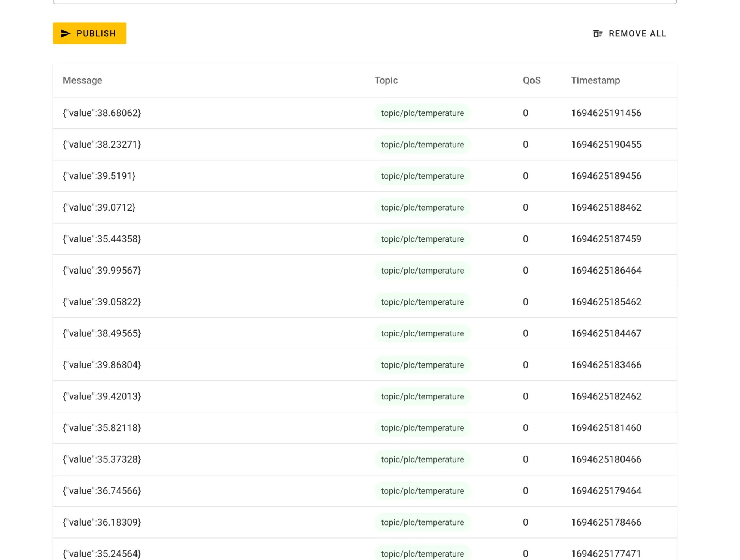Click topic chip in row 1694625184467

[422, 333]
